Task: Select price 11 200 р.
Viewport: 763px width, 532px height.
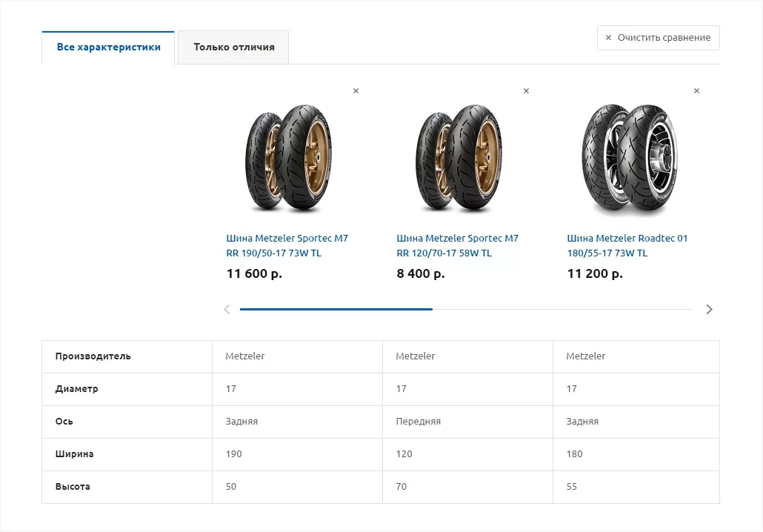Action: tap(595, 273)
